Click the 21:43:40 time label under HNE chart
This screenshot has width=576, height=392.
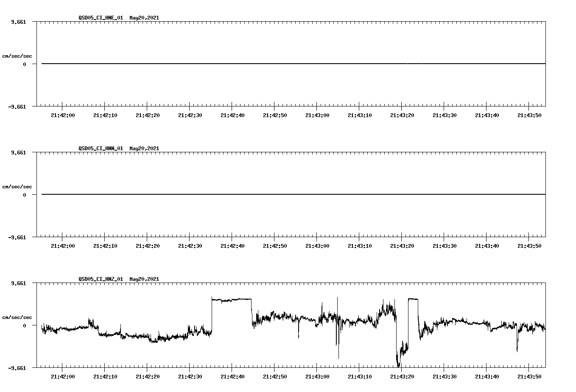click(487, 115)
